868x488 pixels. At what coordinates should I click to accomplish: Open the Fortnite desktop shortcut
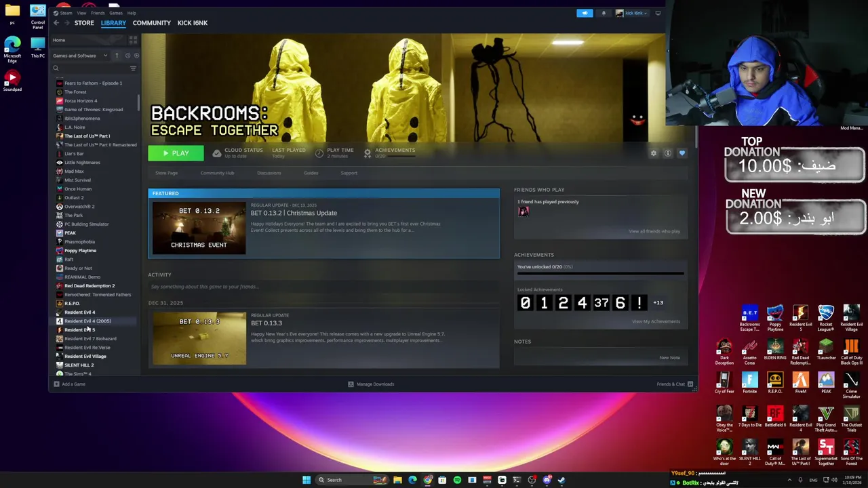pyautogui.click(x=749, y=383)
